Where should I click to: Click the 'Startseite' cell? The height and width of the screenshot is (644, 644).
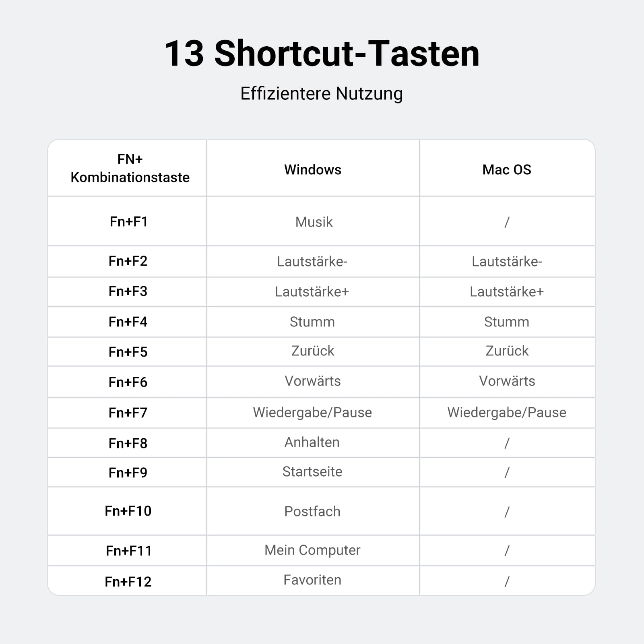pos(312,471)
